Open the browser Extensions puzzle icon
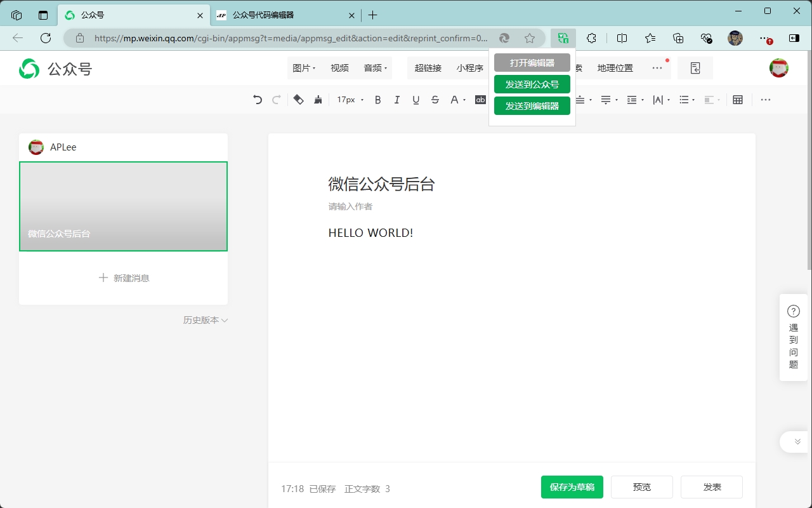This screenshot has height=508, width=812. point(592,38)
